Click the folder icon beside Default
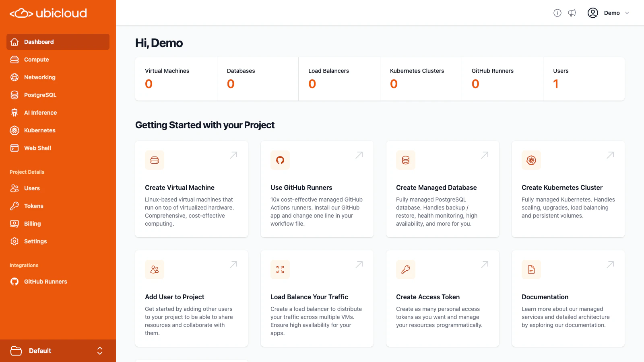The height and width of the screenshot is (362, 644). 16,351
